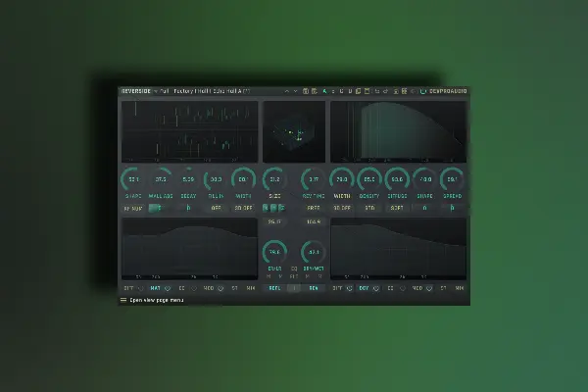Screen dimensions: 588x392
Task: Toggle power icon beside right MOD tab
Action: pos(429,288)
